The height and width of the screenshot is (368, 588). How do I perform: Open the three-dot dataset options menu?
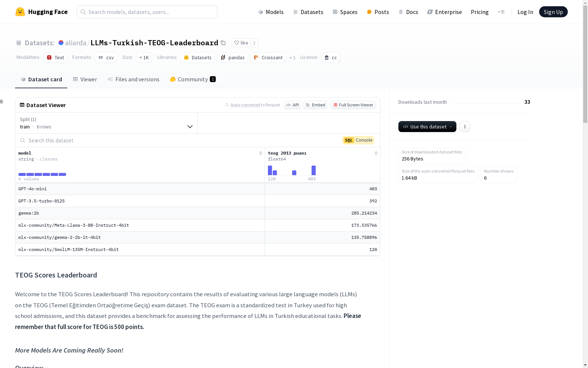[465, 127]
